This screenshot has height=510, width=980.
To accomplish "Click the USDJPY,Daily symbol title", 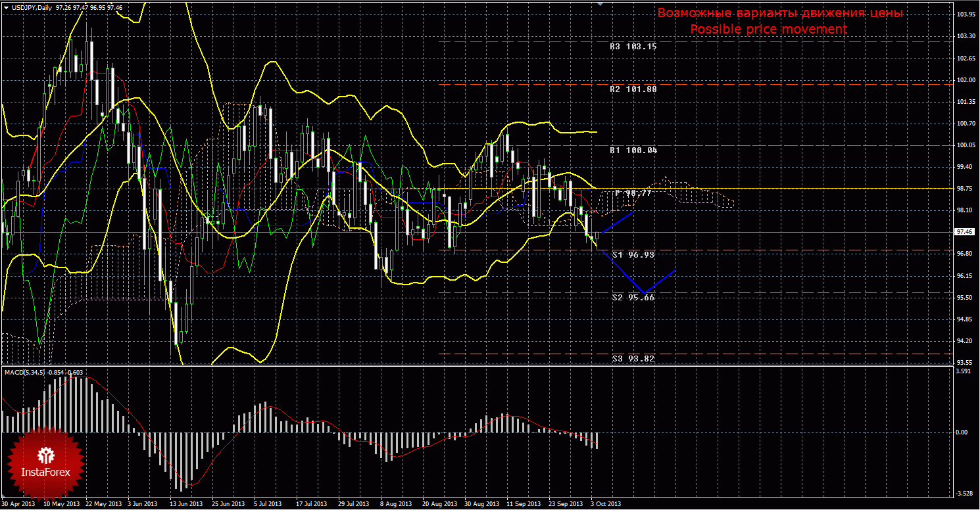I will click(x=33, y=7).
